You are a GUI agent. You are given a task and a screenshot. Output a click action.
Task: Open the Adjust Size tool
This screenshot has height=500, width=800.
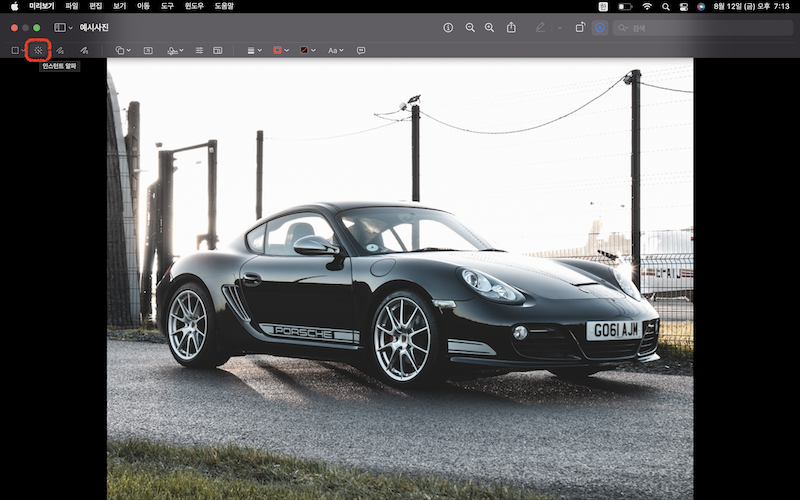[218, 51]
